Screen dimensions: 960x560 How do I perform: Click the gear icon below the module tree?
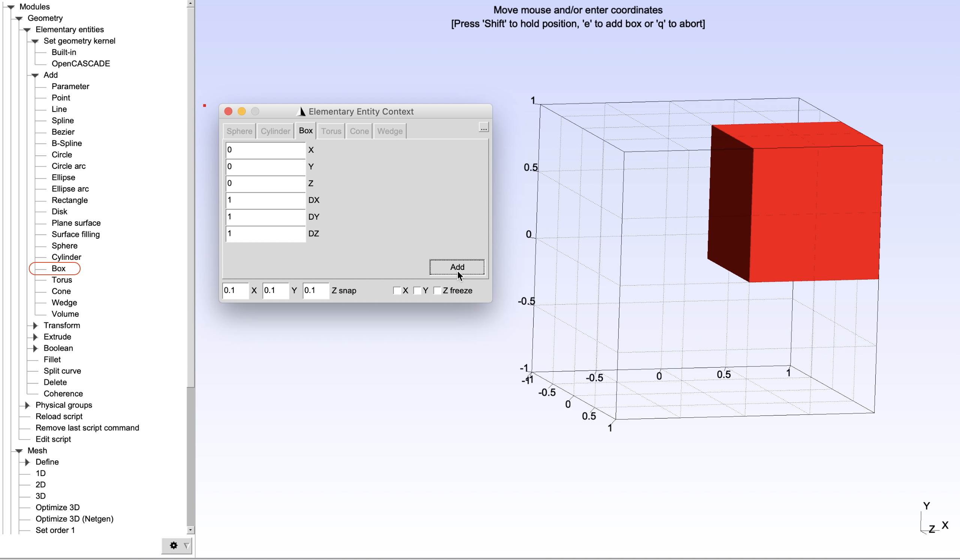click(x=174, y=545)
